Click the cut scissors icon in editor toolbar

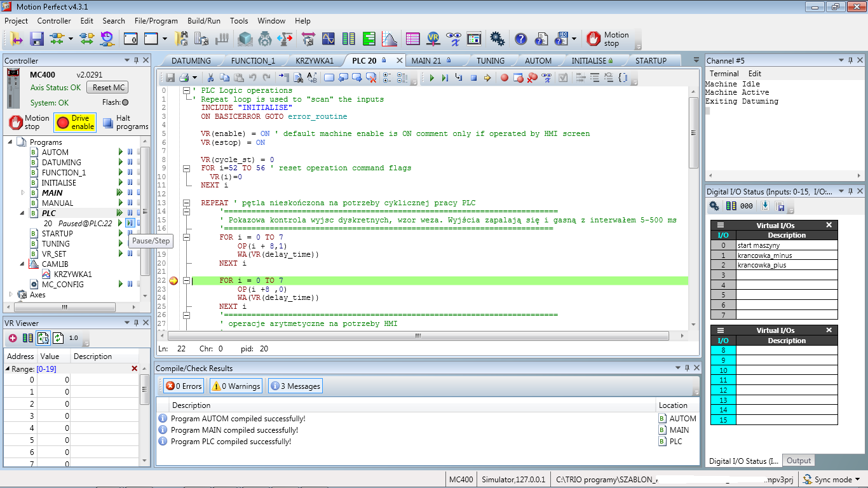click(x=210, y=78)
